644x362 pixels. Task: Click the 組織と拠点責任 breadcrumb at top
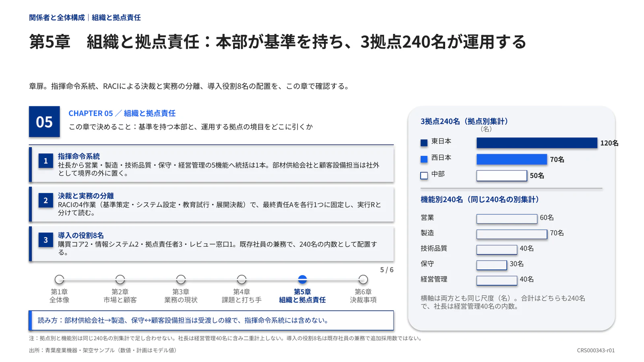(116, 18)
